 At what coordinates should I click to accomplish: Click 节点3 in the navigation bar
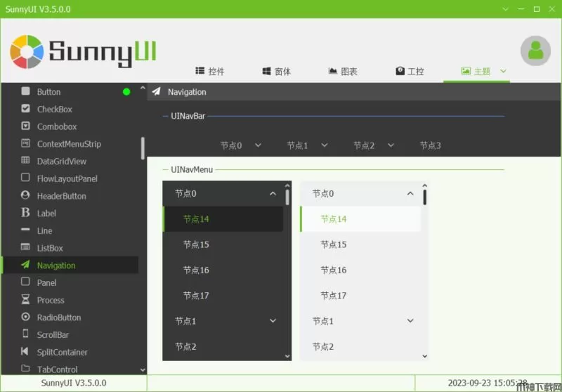pyautogui.click(x=430, y=145)
